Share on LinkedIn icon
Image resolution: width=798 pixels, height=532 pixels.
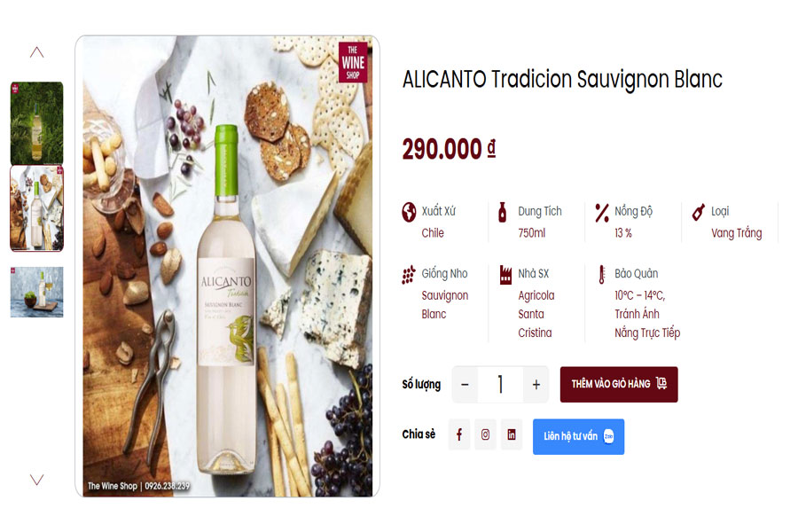click(512, 434)
